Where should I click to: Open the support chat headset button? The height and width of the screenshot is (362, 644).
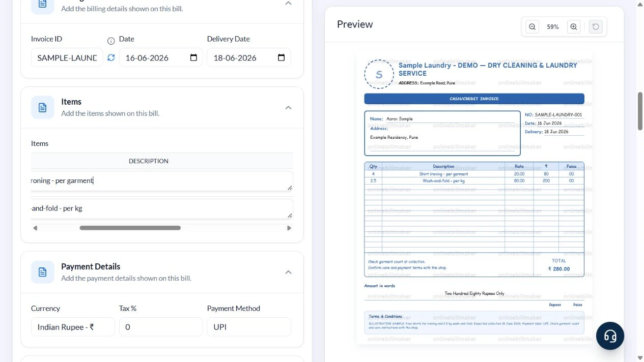610,336
